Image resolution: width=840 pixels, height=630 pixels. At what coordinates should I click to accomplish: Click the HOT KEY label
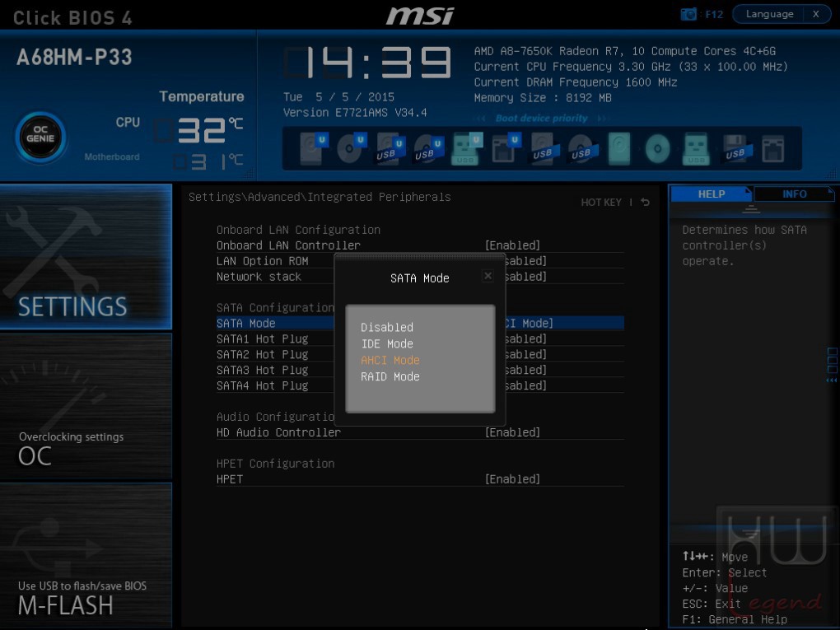(x=601, y=202)
